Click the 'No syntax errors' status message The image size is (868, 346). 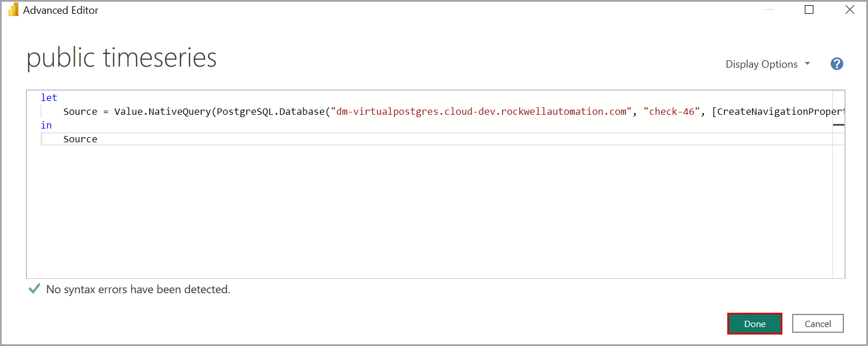138,290
